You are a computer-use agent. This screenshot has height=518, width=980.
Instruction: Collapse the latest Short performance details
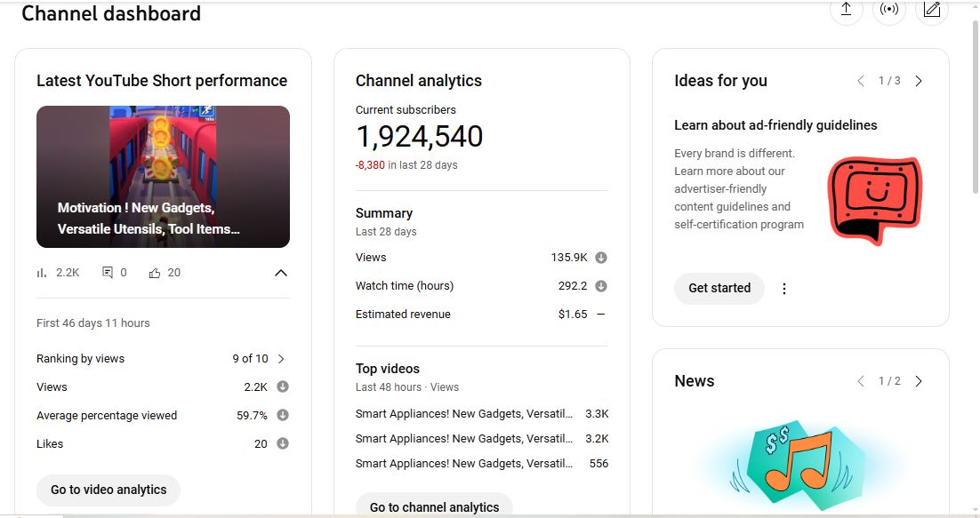pos(281,273)
